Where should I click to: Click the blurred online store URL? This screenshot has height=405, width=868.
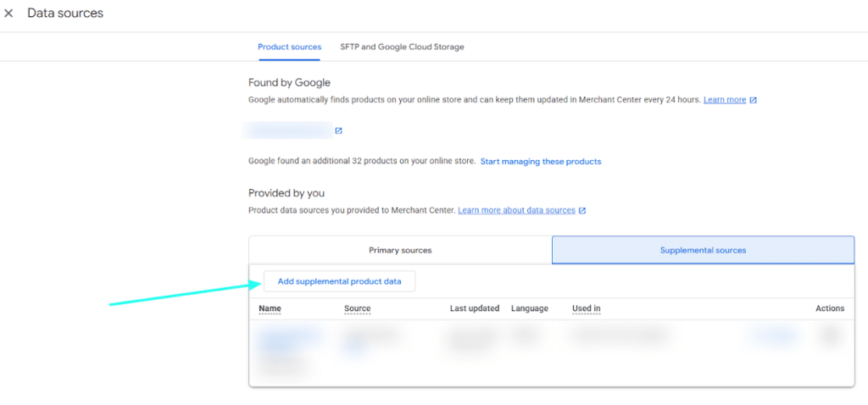[x=287, y=130]
